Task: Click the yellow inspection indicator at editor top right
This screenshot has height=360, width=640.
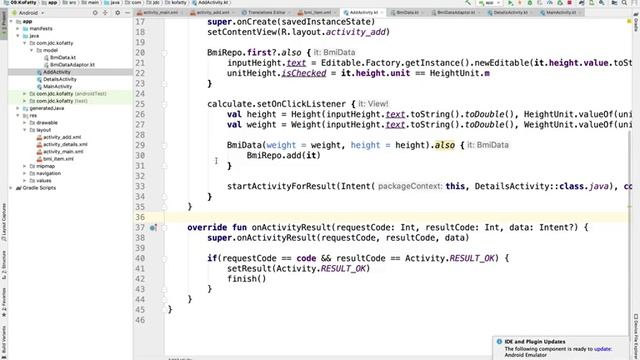Action: pos(629,21)
